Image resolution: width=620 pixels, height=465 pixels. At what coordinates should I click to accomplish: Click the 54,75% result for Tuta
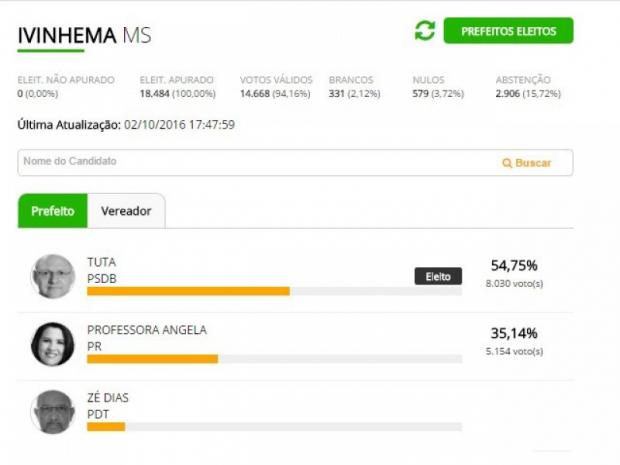click(514, 265)
